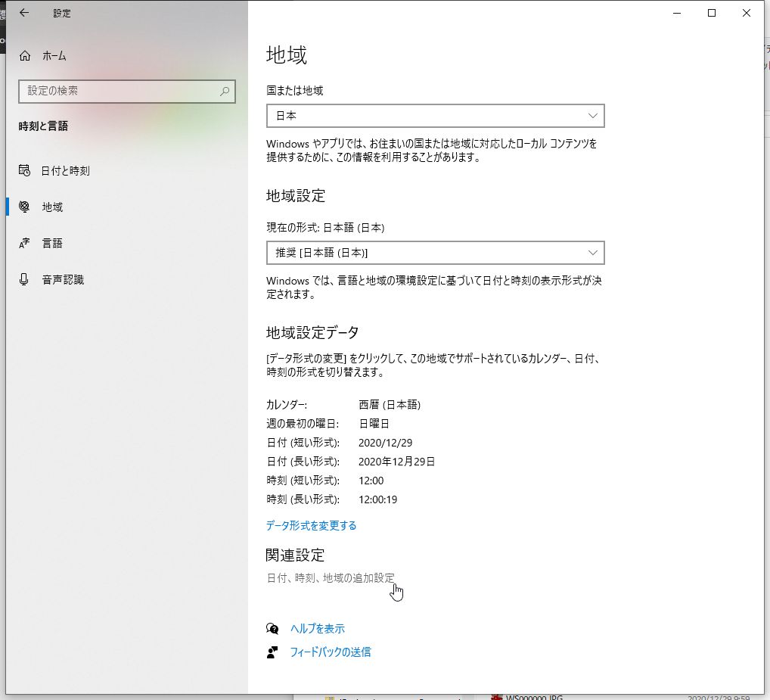
Task: Open the 音声認識 settings page
Action: [127, 279]
